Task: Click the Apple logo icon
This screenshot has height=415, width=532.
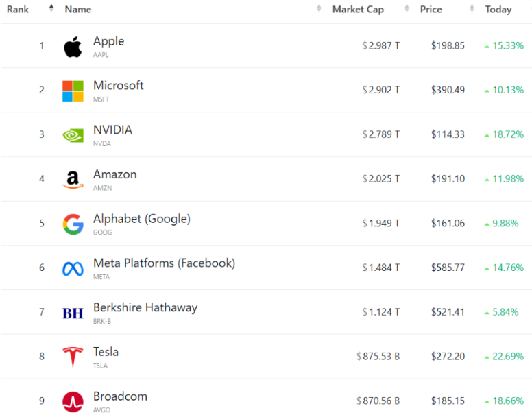Action: (x=73, y=47)
